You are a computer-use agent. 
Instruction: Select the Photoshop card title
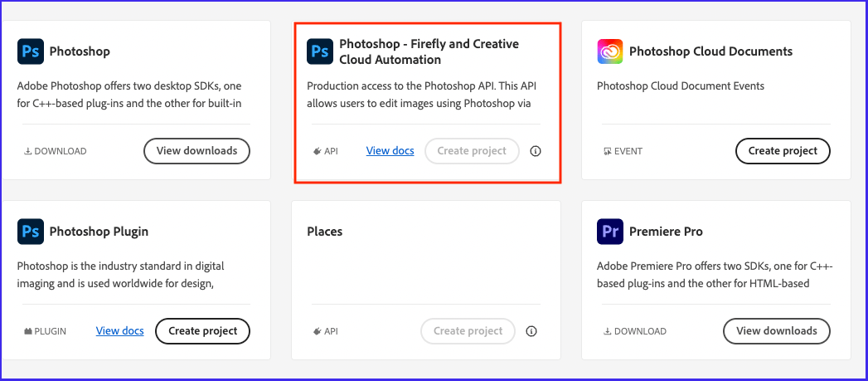(80, 51)
